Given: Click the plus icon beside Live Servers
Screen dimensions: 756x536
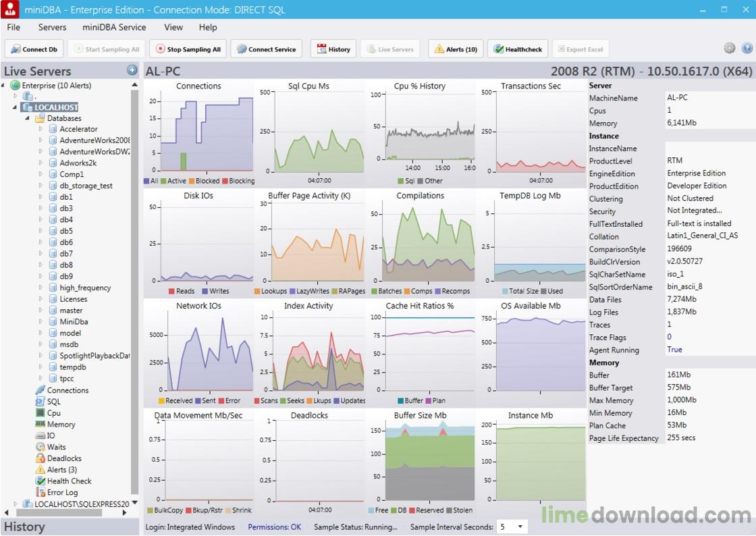Looking at the screenshot, I should click(x=132, y=70).
